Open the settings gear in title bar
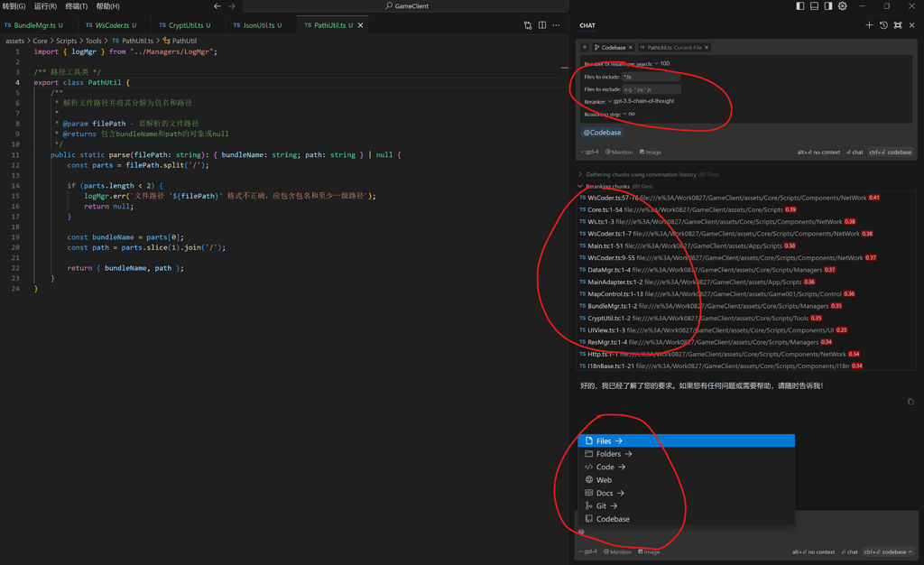This screenshot has height=565, width=924. [x=843, y=6]
